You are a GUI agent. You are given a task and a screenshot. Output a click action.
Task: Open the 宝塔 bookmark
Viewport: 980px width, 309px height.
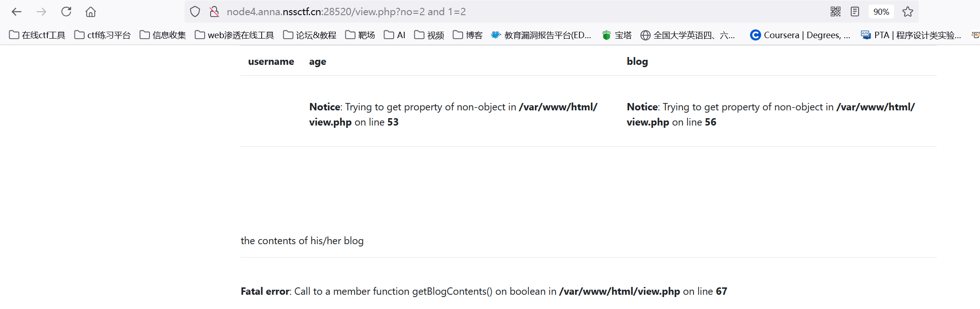617,35
